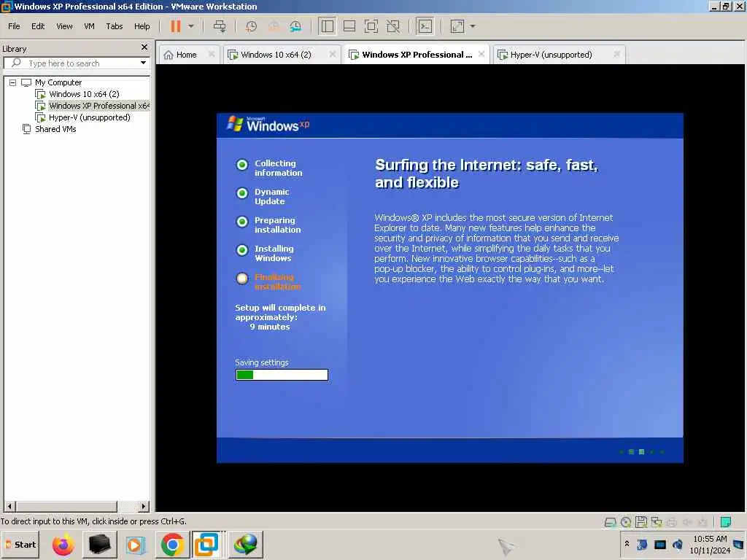Screen dimensions: 747x560
Task: Switch to the Hyper-V (unsupported) tab
Action: [551, 55]
